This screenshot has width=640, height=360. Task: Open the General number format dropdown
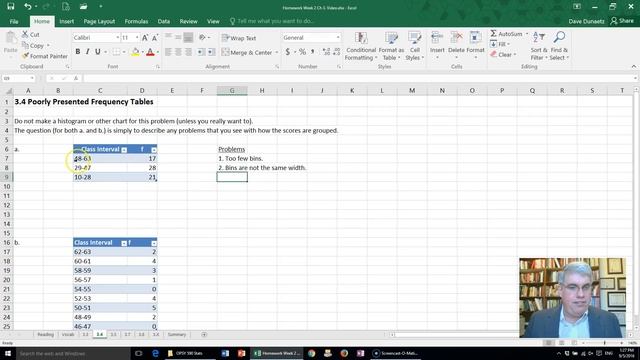(x=338, y=38)
